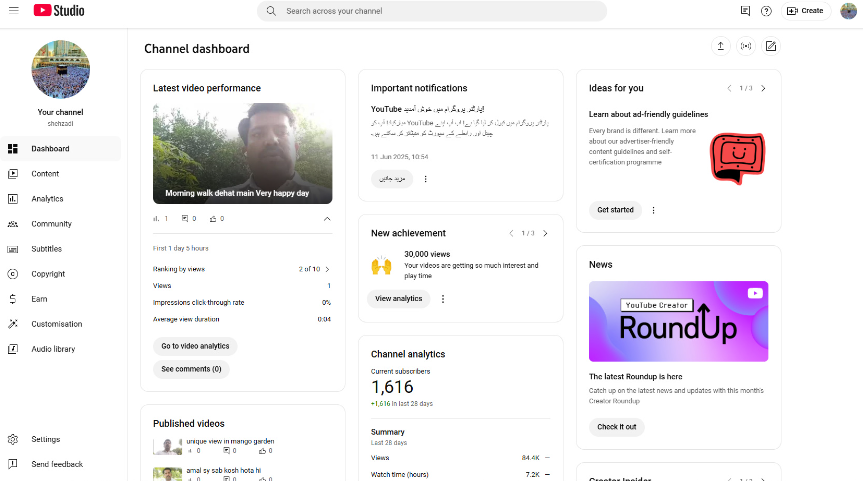The width and height of the screenshot is (863, 481).
Task: Open Content in the sidebar
Action: pos(61,174)
